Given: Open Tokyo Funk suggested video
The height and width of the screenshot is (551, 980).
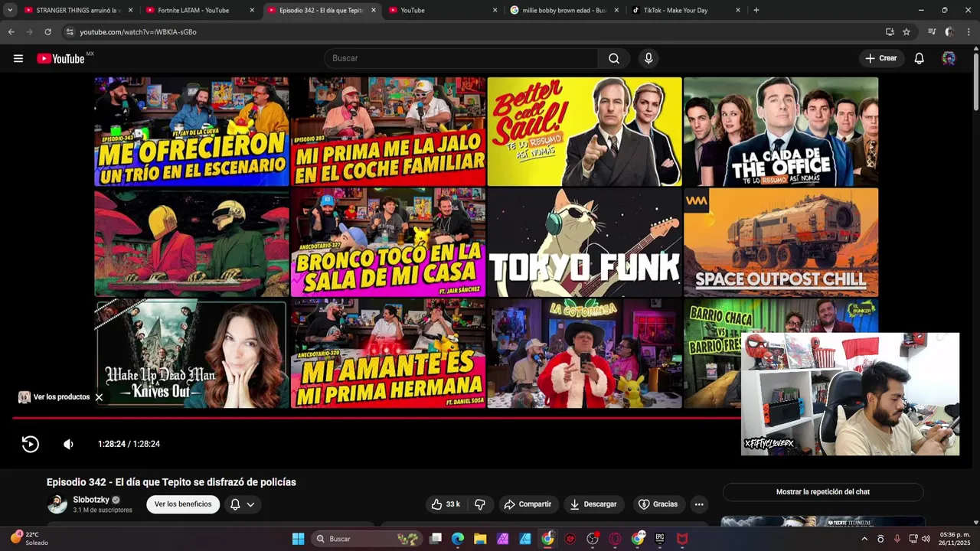Looking at the screenshot, I should tap(584, 243).
